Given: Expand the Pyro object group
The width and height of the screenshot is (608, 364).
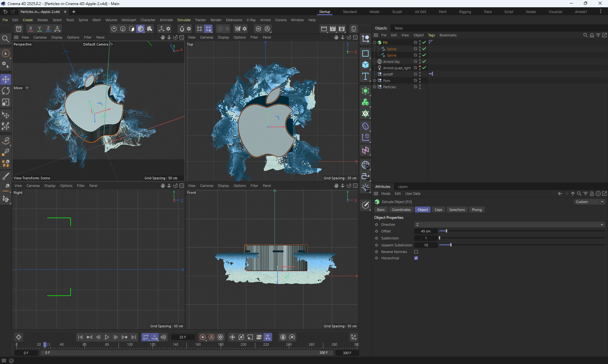Looking at the screenshot, I should pos(374,81).
